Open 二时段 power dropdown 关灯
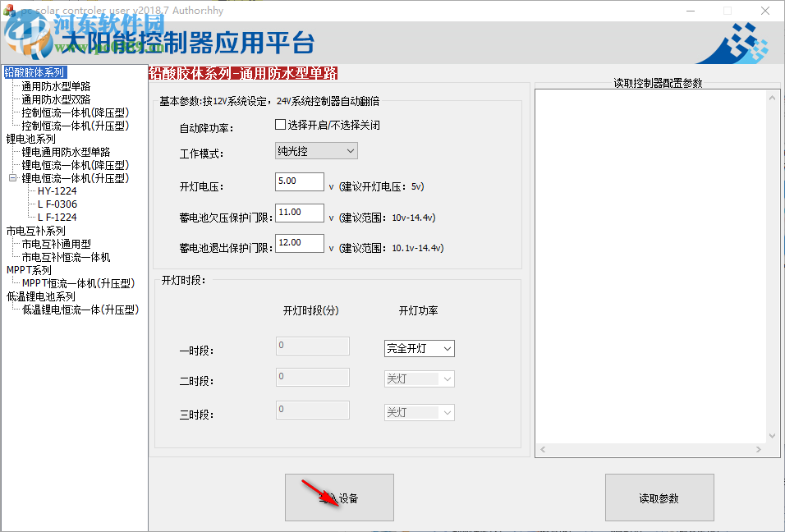This screenshot has height=532, width=785. point(419,378)
